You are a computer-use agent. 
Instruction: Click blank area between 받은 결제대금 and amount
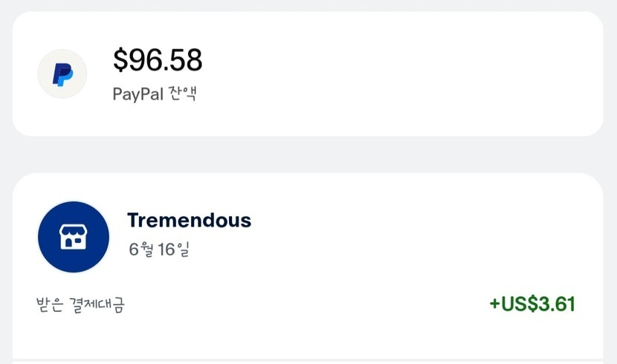[305, 304]
